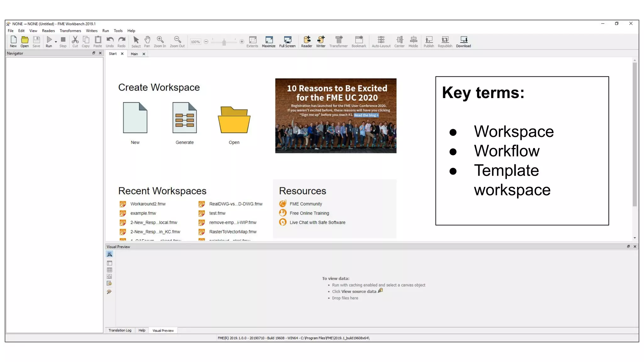The image size is (644, 362).
Task: Click the 100% zoom level field
Action: point(195,42)
